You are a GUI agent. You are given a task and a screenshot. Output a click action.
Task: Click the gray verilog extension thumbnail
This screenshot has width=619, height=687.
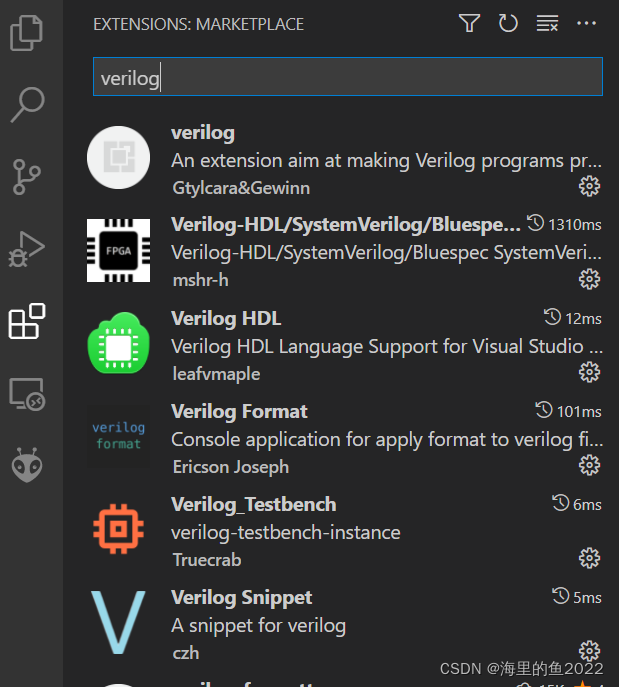[118, 158]
